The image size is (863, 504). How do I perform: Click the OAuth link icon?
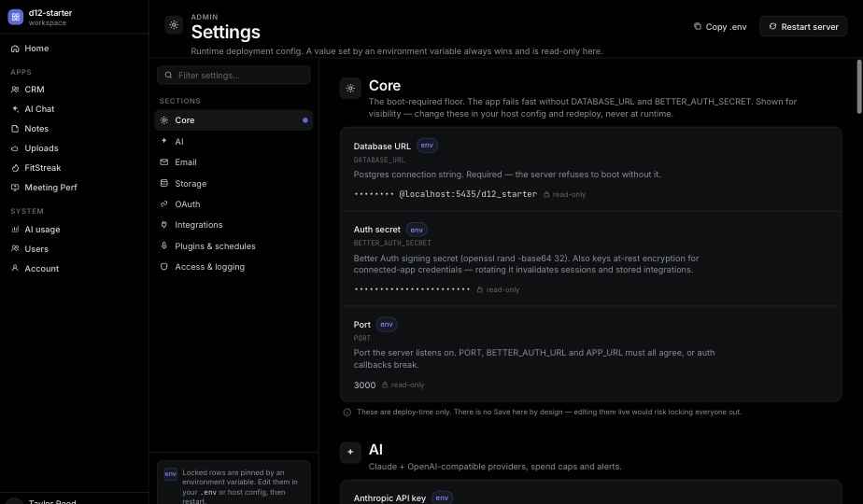(164, 203)
